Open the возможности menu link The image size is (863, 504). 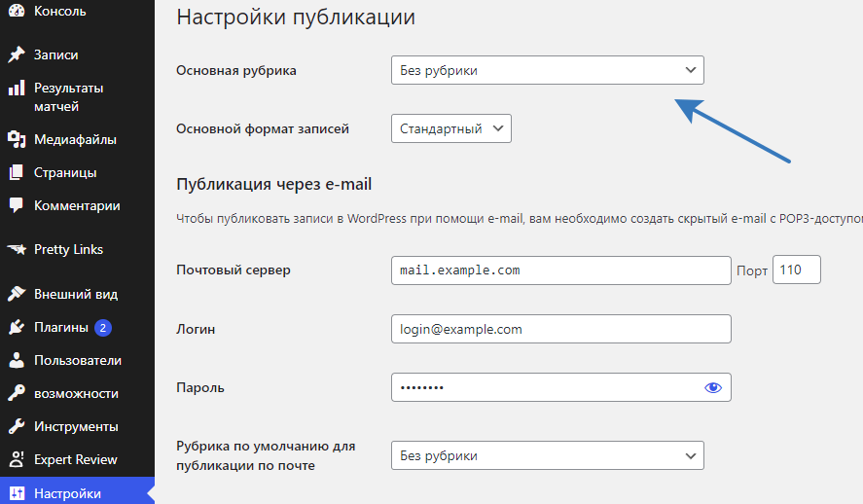point(77,393)
